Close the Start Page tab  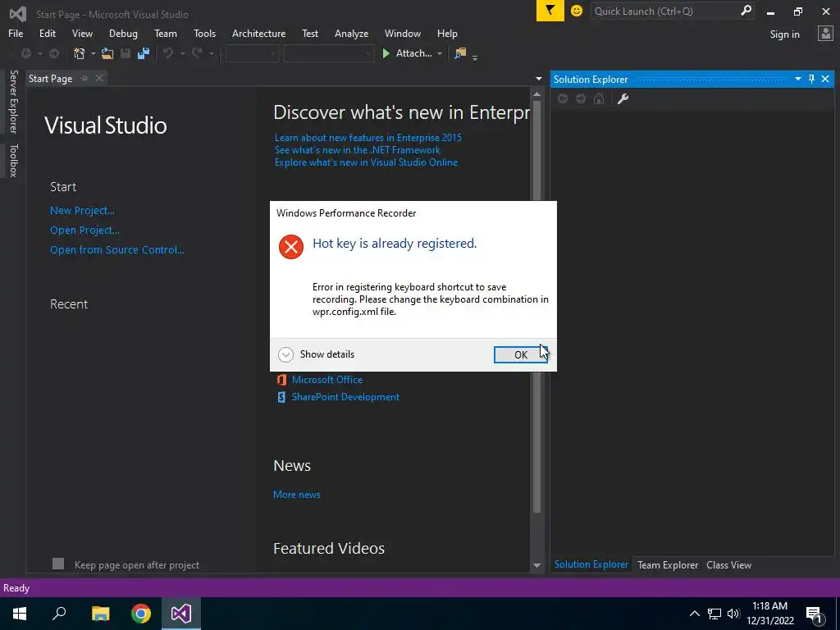coord(99,78)
